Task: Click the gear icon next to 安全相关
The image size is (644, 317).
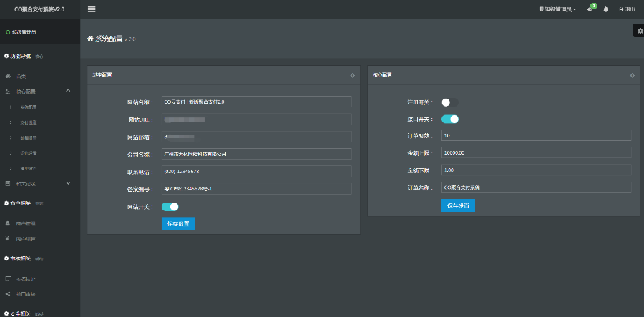Action: point(6,313)
